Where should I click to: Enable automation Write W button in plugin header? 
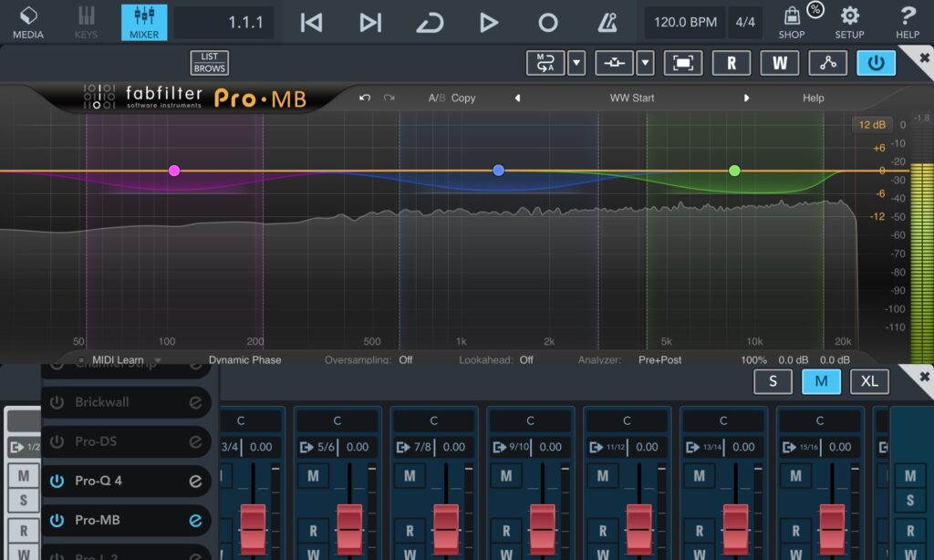780,63
